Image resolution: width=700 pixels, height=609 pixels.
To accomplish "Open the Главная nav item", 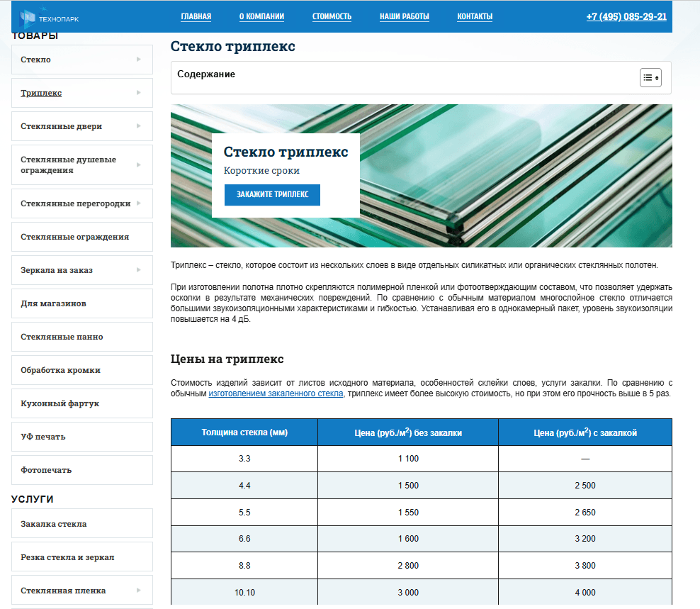I will coord(196,16).
